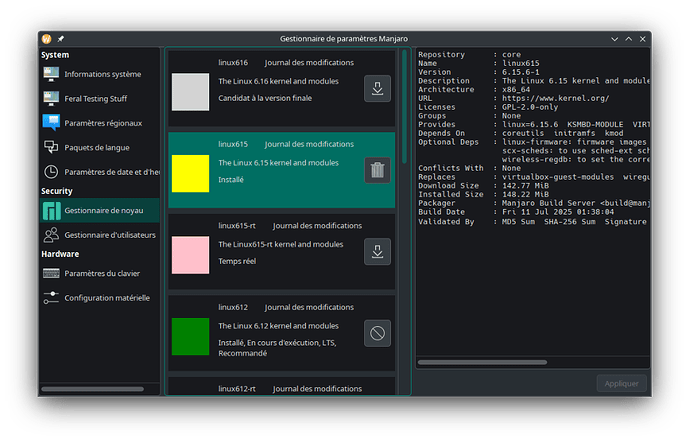Click 'The Linux 6.12 kernel and modules' text
690x442 pixels.
coord(279,326)
